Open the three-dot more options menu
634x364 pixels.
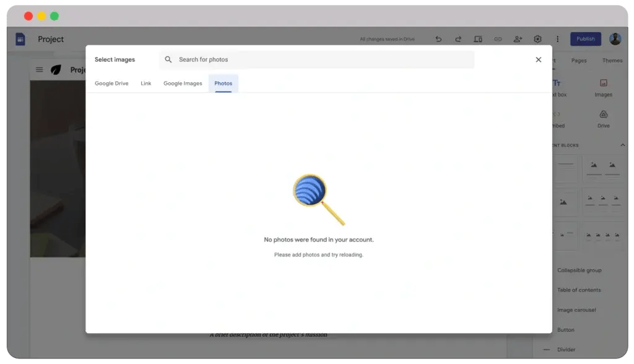tap(557, 39)
